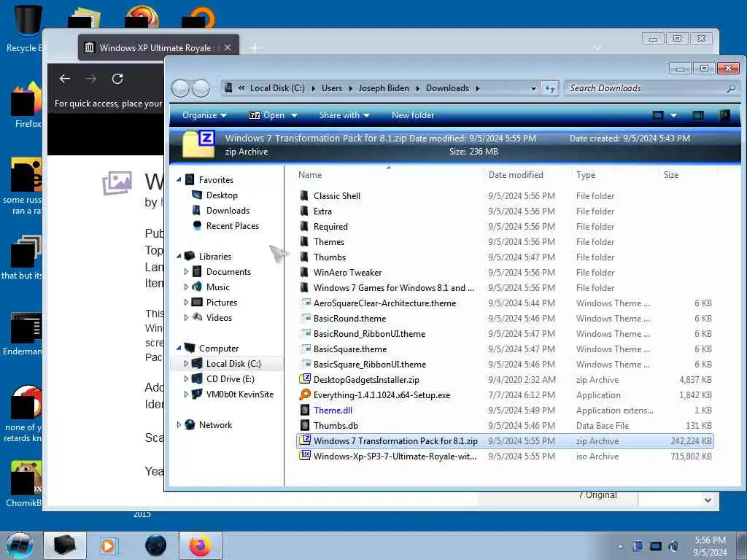Click the volume tray icon
Image resolution: width=747 pixels, height=560 pixels.
click(x=673, y=546)
